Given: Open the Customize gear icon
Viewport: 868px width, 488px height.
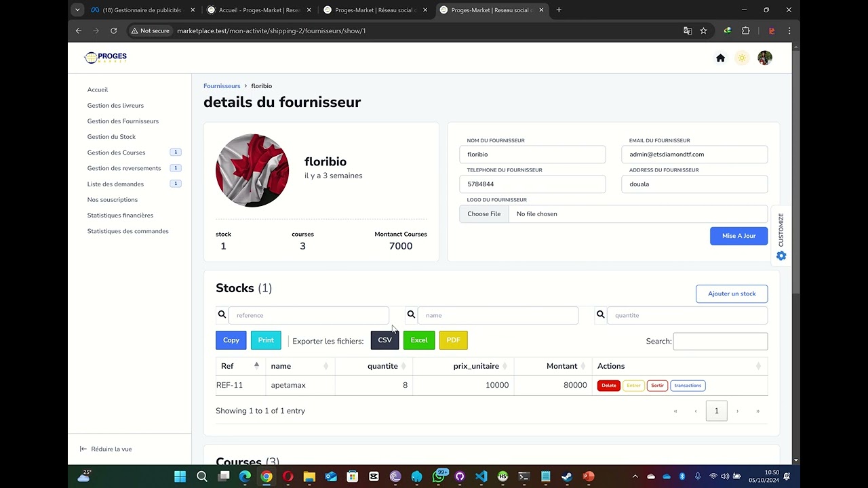Looking at the screenshot, I should pyautogui.click(x=781, y=256).
